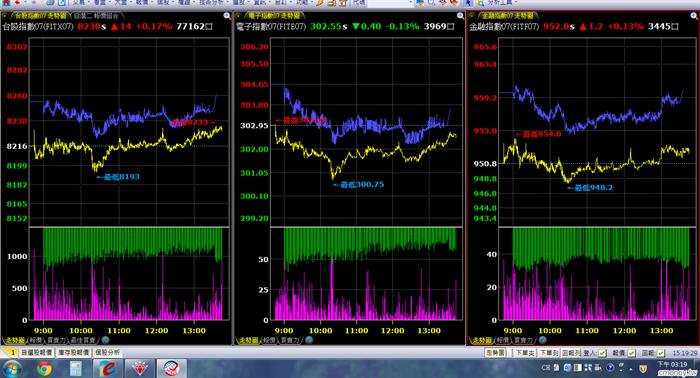Open the round menu icon beside 金融指數07走勢圖 tab
700x378 pixels.
tap(472, 16)
